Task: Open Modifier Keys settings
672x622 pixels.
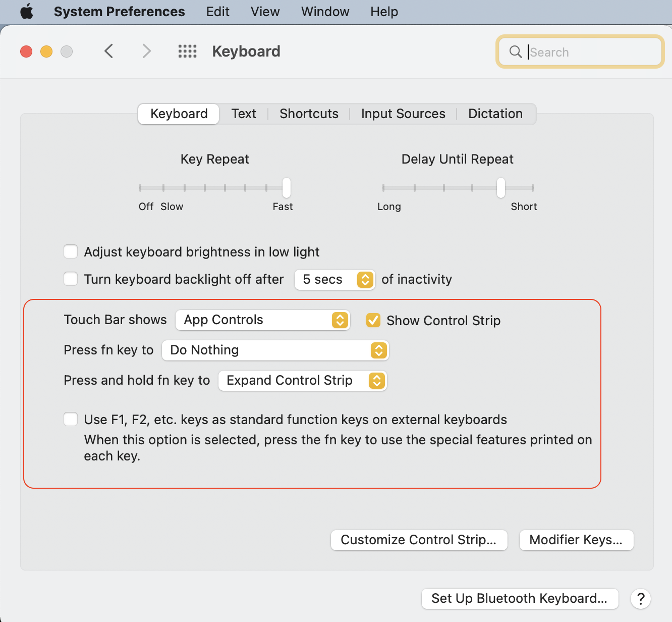Action: (x=576, y=540)
